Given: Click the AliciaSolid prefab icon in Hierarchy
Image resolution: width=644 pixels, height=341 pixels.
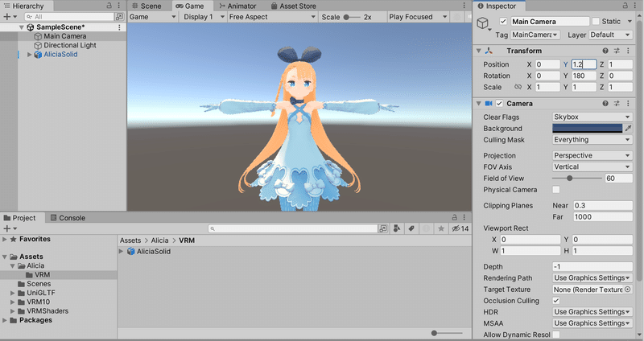Looking at the screenshot, I should point(38,54).
